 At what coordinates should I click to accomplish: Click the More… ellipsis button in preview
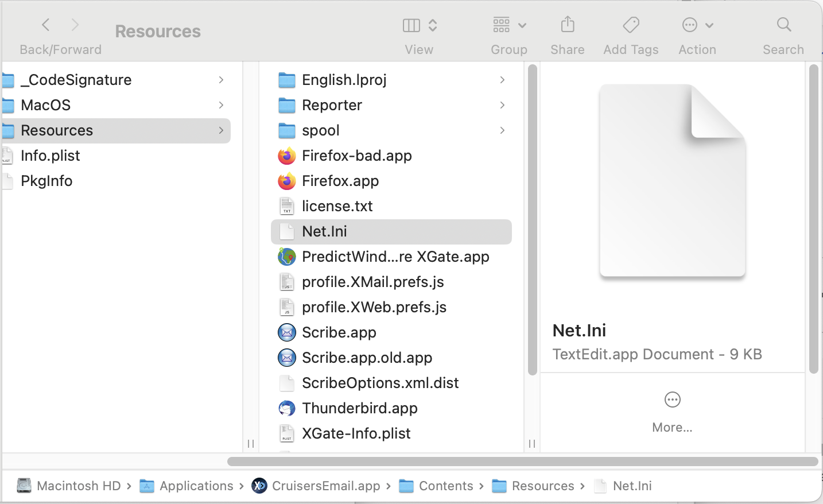point(673,400)
